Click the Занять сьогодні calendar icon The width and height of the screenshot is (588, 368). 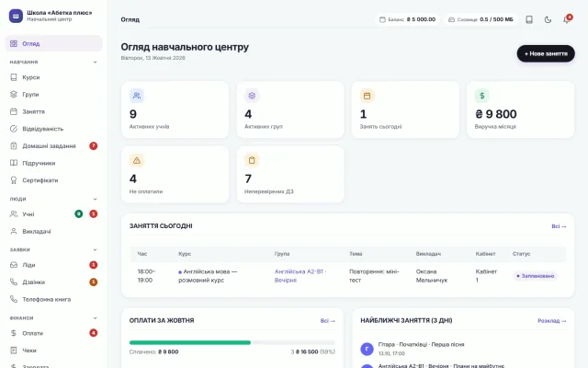coord(367,96)
